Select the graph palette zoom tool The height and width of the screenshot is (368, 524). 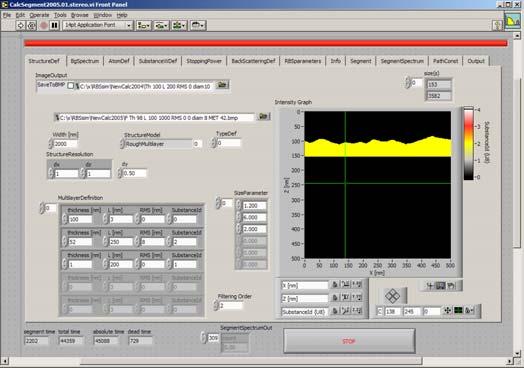tap(441, 286)
